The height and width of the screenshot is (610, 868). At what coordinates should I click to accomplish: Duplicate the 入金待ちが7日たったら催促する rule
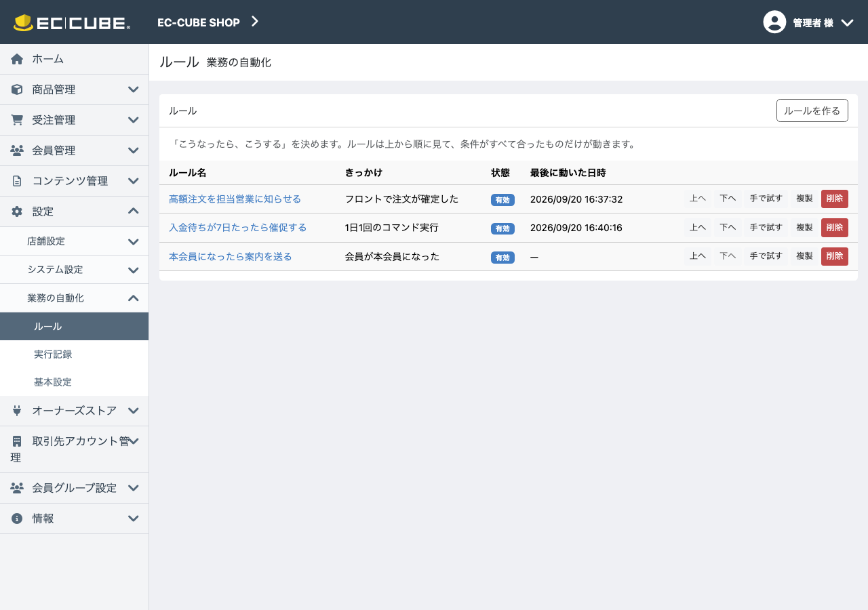point(804,228)
